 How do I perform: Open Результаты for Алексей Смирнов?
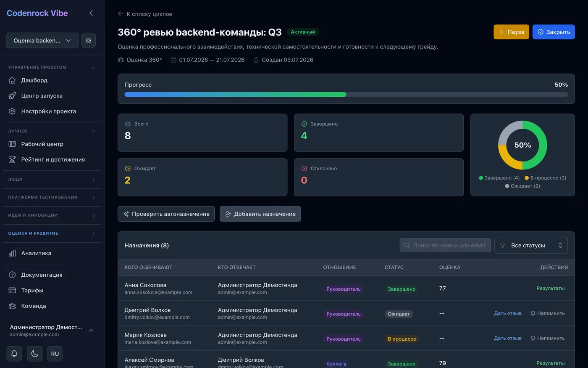tap(550, 363)
